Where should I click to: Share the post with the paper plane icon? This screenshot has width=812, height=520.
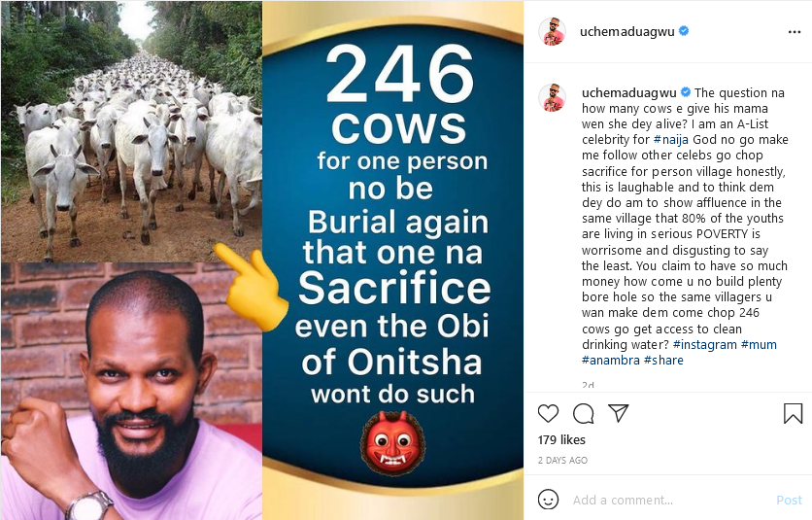point(619,413)
